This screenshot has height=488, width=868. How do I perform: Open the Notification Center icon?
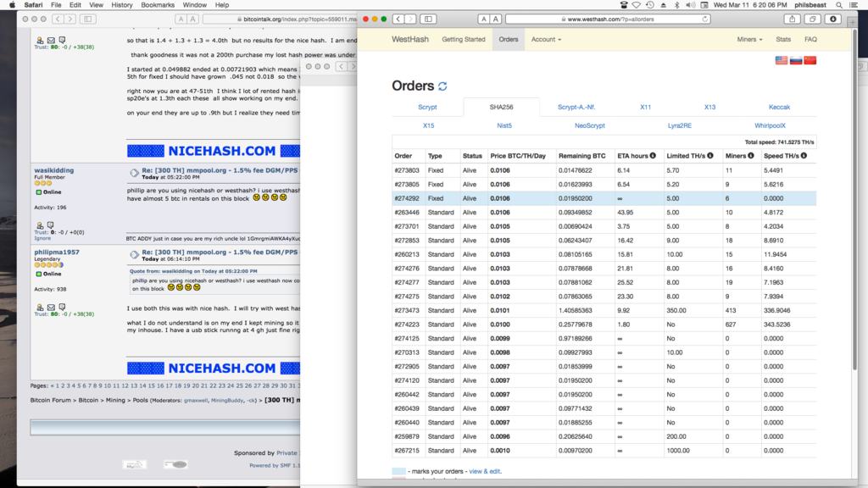point(854,5)
